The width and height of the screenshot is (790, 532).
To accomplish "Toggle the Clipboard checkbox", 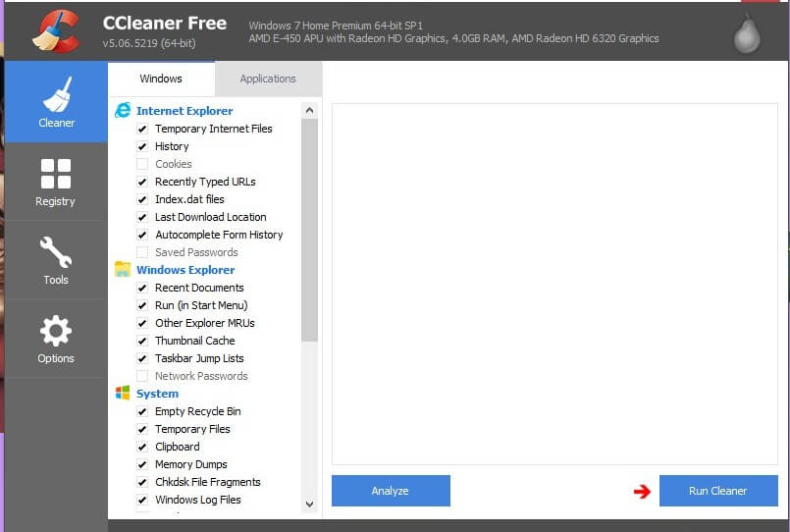I will (x=142, y=447).
